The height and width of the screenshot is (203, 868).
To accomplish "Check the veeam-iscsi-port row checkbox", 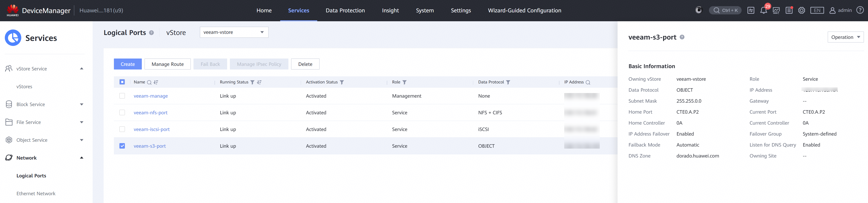I will [x=122, y=129].
